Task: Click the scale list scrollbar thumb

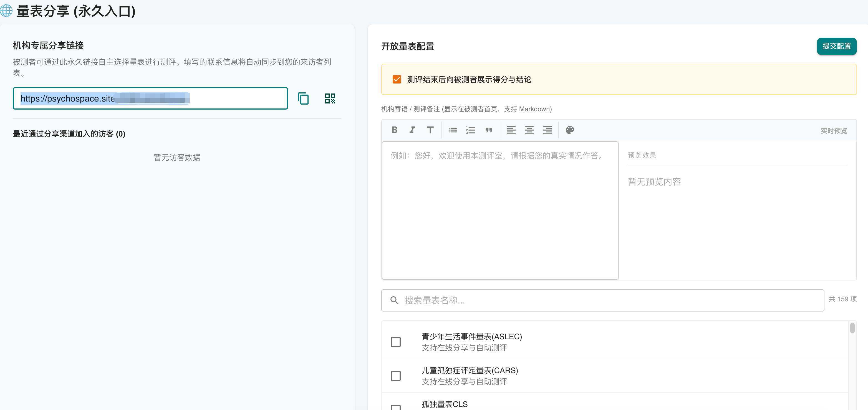Action: 852,328
